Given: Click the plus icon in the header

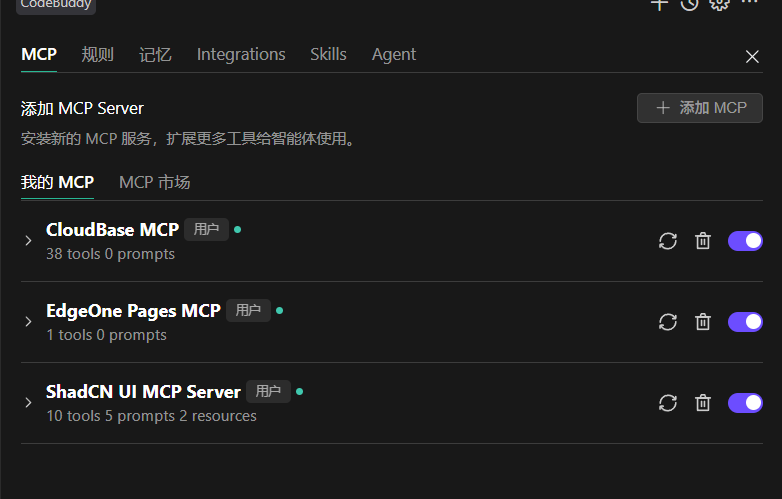Looking at the screenshot, I should [x=659, y=4].
